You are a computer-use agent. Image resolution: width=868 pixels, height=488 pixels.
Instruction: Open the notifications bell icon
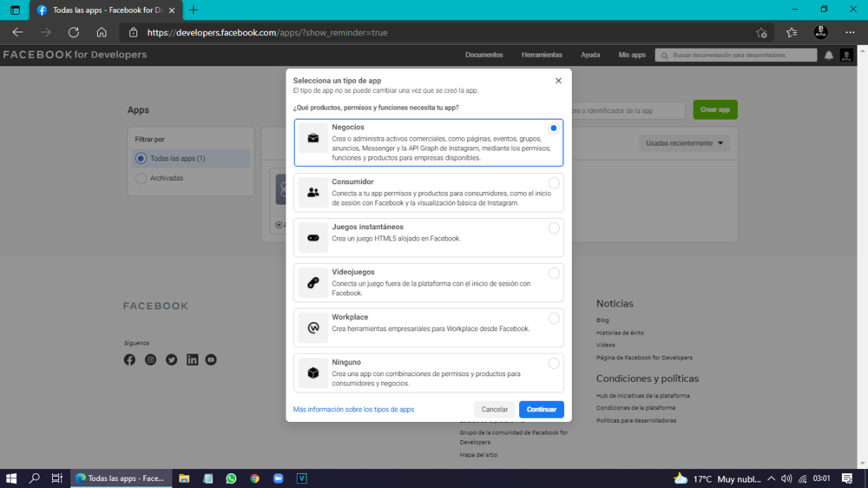coord(828,55)
